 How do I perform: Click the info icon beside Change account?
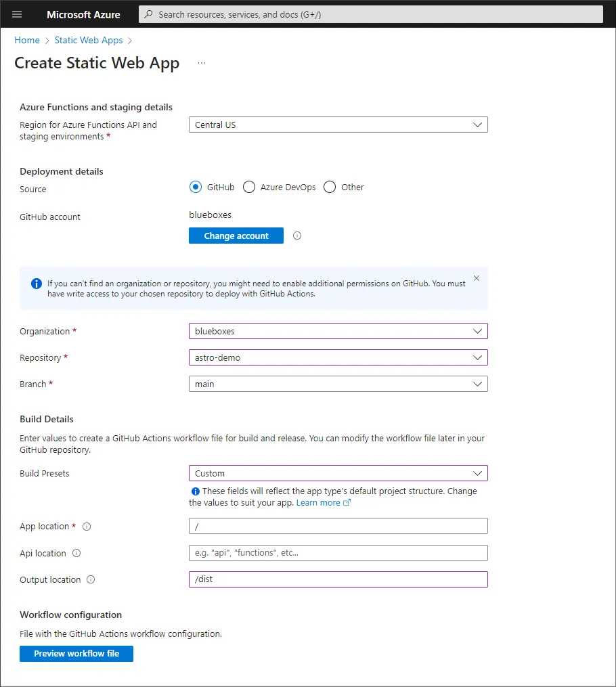(296, 236)
